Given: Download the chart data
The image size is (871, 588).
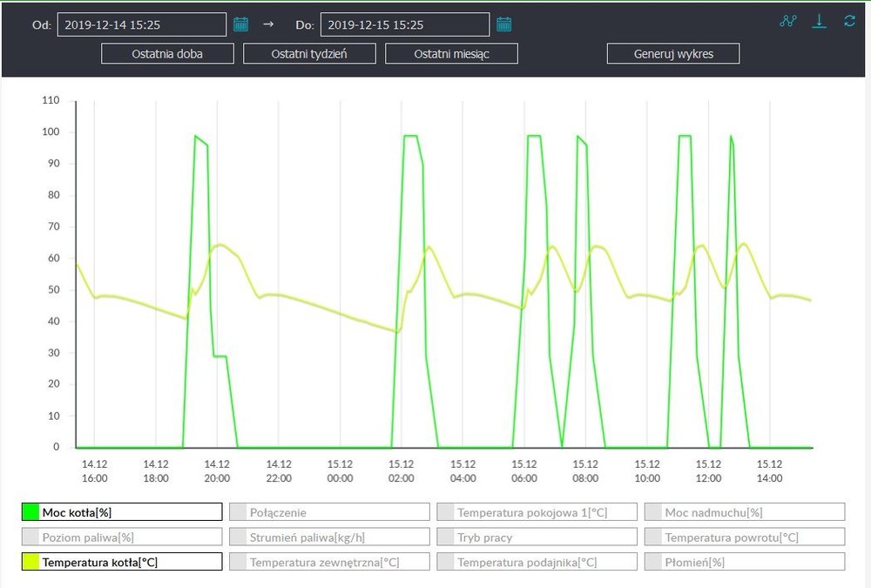Looking at the screenshot, I should [819, 21].
